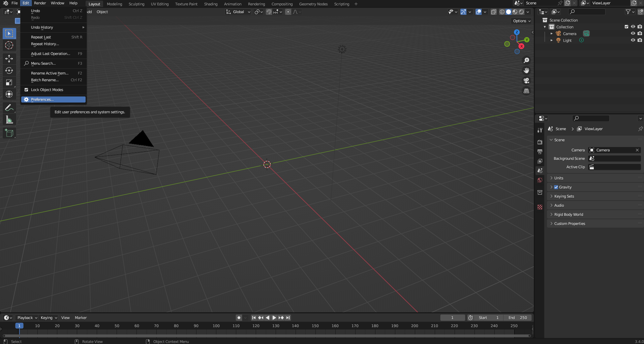Toggle the Gravity checkbox
644x344 pixels.
coord(556,187)
